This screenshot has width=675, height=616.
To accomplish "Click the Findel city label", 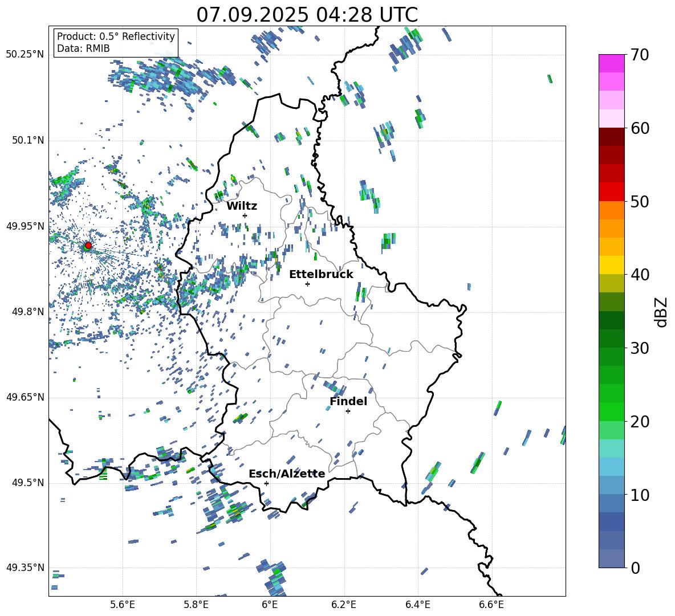I will tap(348, 401).
